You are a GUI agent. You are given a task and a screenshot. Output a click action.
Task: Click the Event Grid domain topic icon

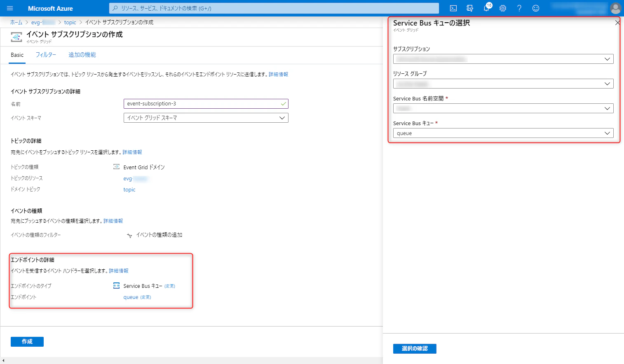tap(116, 167)
